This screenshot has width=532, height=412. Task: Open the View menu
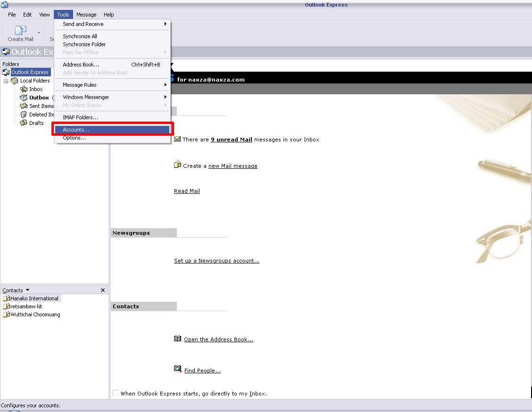pos(44,15)
